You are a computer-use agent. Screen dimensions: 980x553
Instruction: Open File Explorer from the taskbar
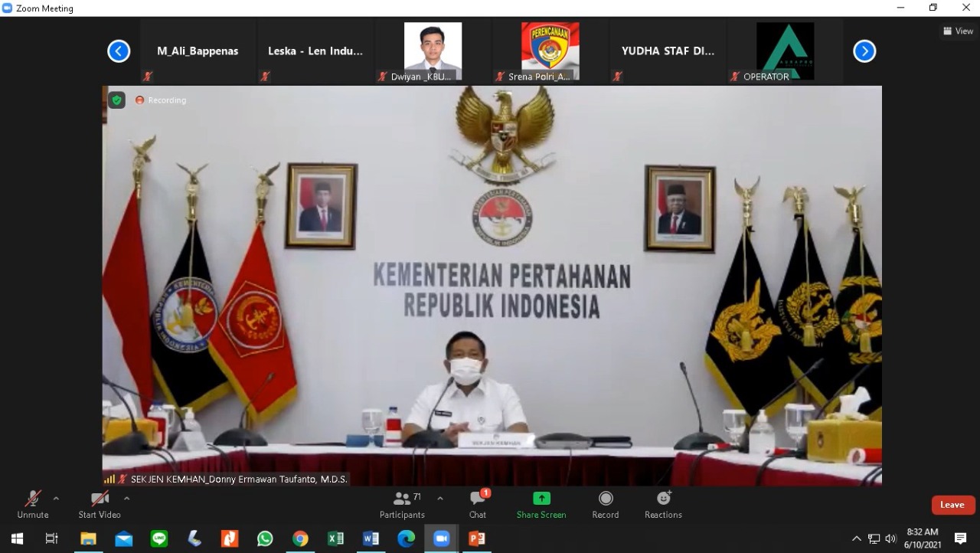[88, 538]
